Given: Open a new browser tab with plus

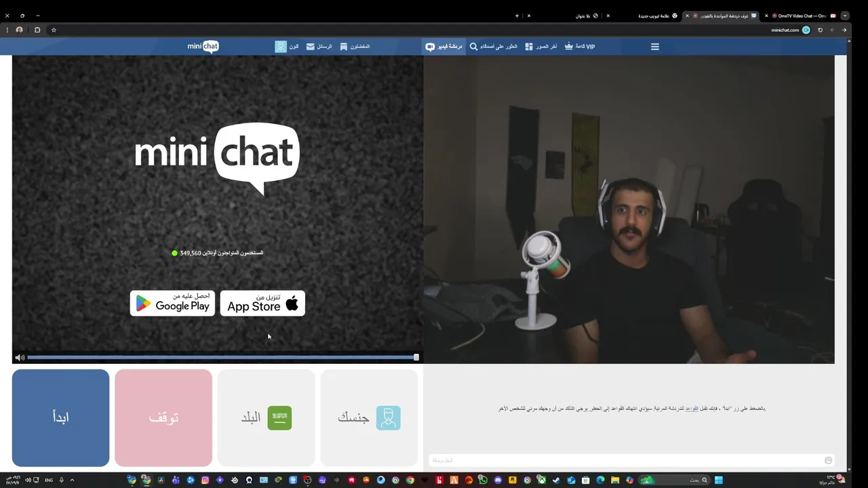Looking at the screenshot, I should pos(517,16).
